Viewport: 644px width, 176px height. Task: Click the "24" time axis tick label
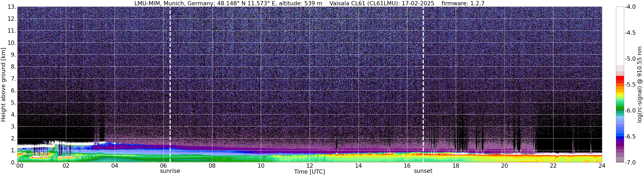(602, 166)
